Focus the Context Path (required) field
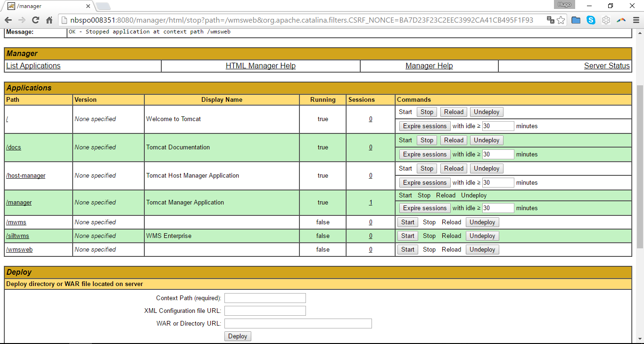 (265, 298)
